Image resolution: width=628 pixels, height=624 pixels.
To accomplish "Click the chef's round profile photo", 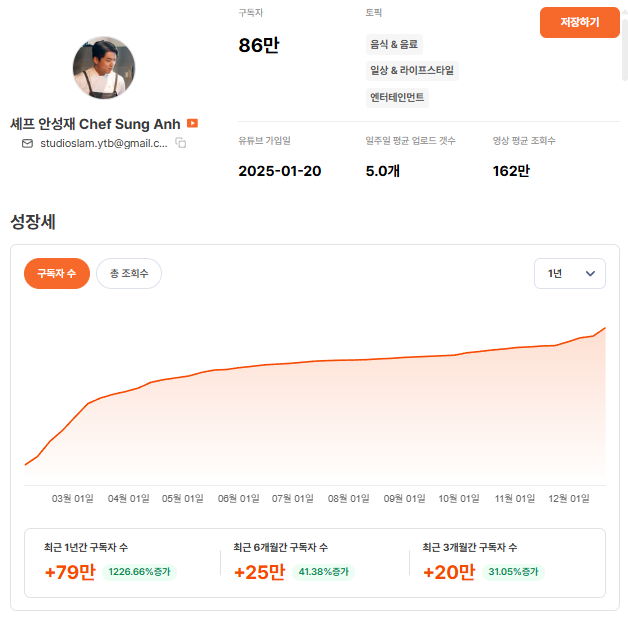I will (104, 68).
